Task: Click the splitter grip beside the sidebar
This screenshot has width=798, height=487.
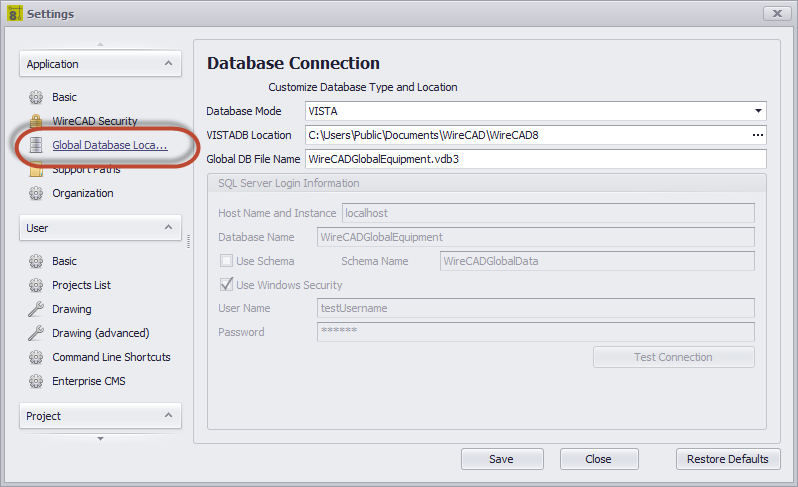Action: pyautogui.click(x=188, y=241)
